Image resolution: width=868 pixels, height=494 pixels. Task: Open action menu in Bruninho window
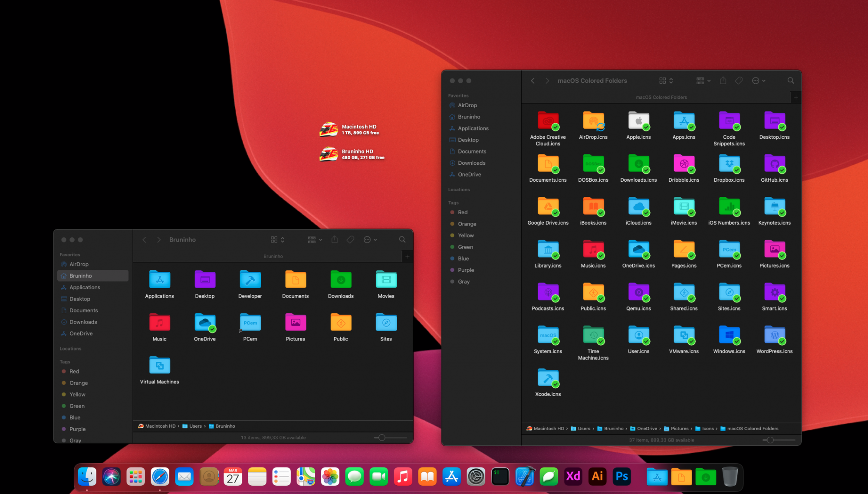tap(370, 240)
